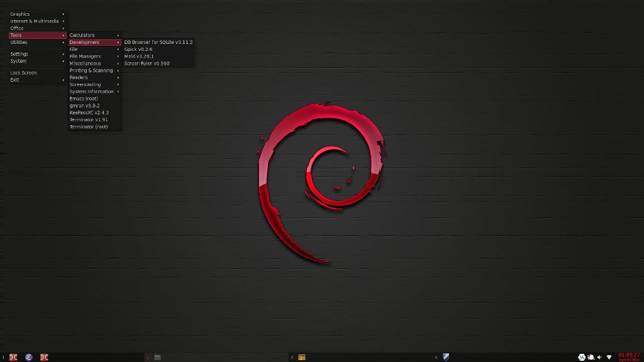
Task: Open the Wi-Fi network tray icon
Action: point(609,358)
